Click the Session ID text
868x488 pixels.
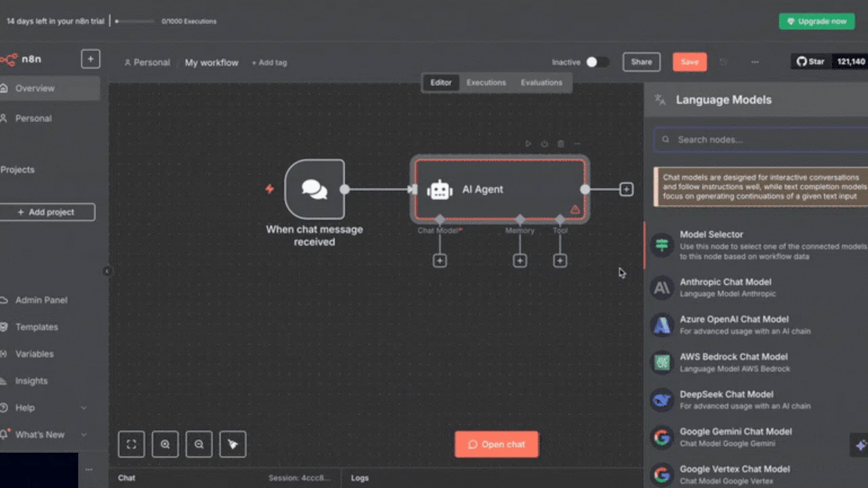click(299, 478)
